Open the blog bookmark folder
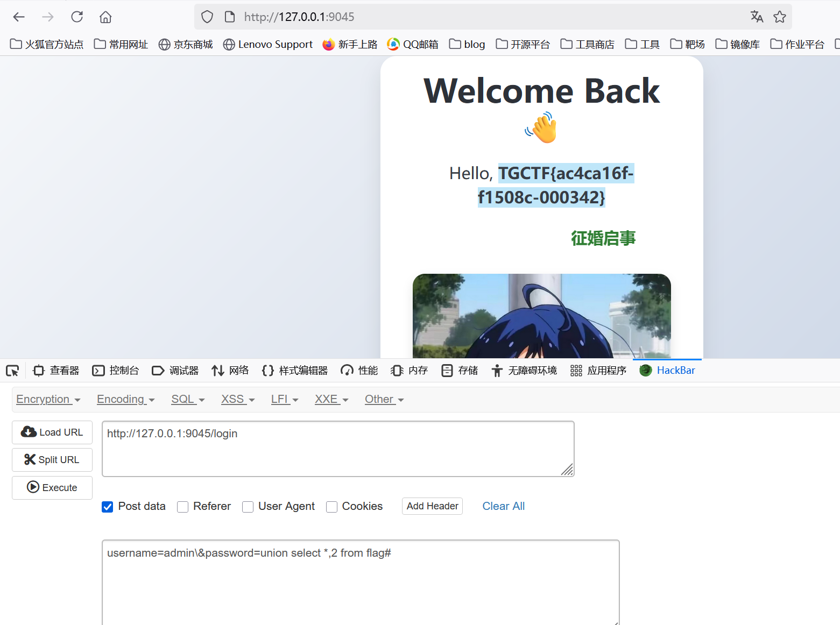Viewport: 840px width, 625px height. click(467, 44)
